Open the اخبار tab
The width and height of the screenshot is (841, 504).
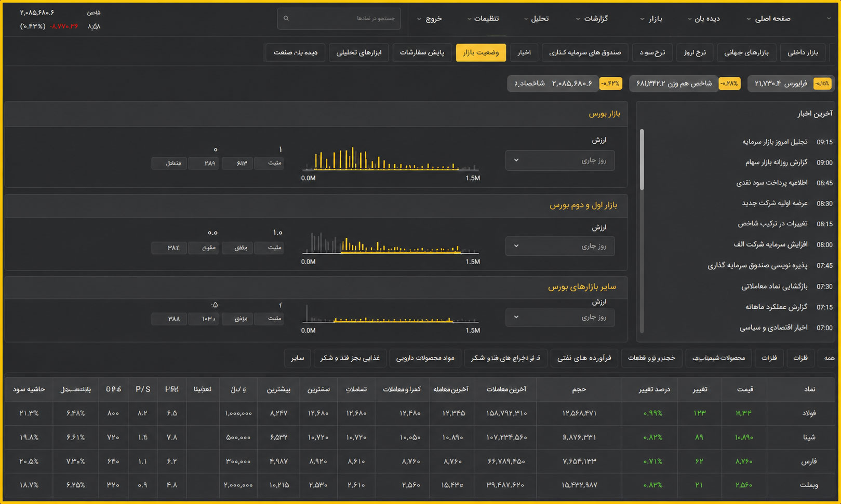coord(524,52)
